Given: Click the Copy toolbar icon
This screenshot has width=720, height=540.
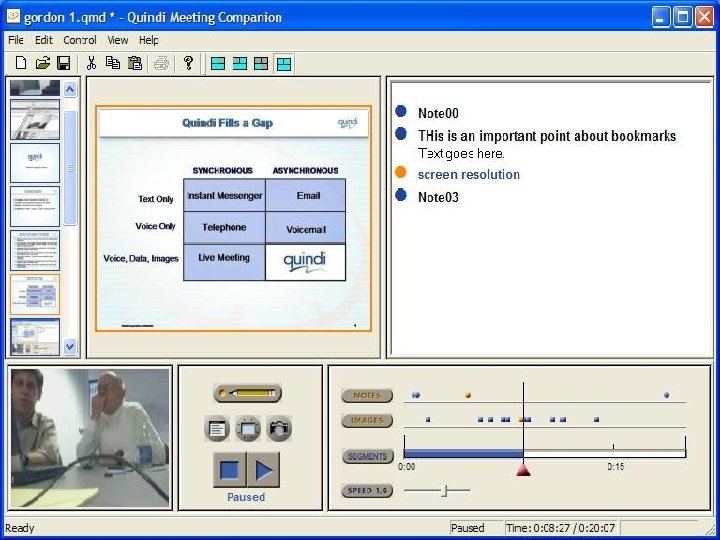Looking at the screenshot, I should (113, 63).
